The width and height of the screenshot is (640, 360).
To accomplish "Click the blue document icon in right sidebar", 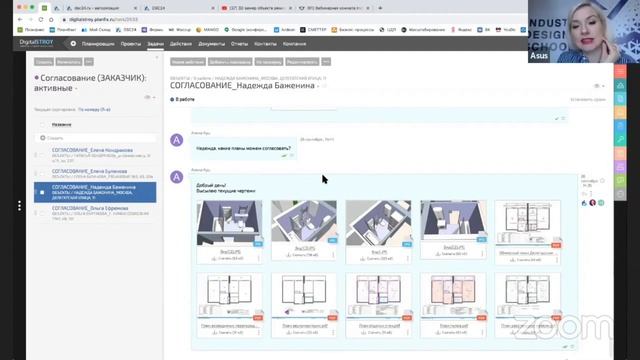I will (x=620, y=99).
